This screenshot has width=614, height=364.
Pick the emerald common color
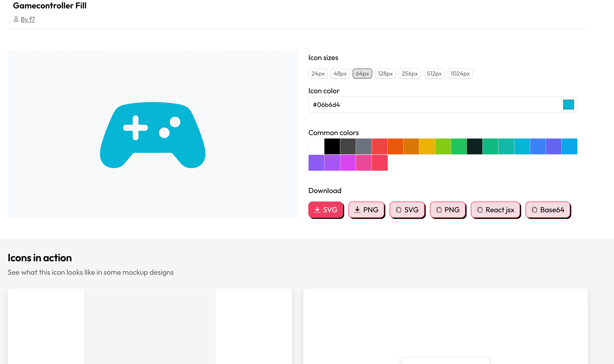(x=491, y=146)
